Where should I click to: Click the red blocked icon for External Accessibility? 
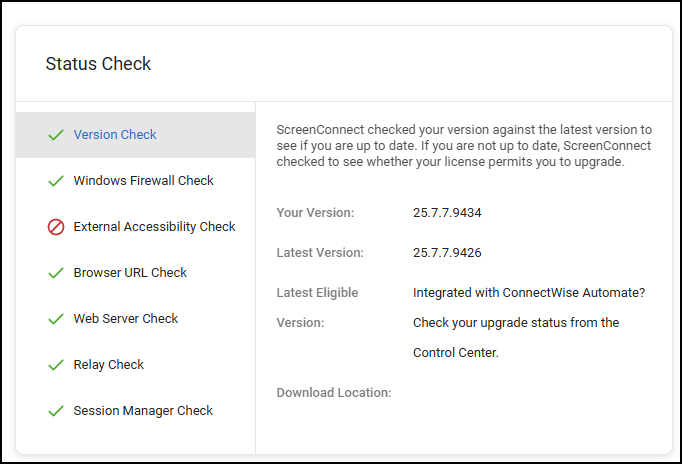[56, 227]
